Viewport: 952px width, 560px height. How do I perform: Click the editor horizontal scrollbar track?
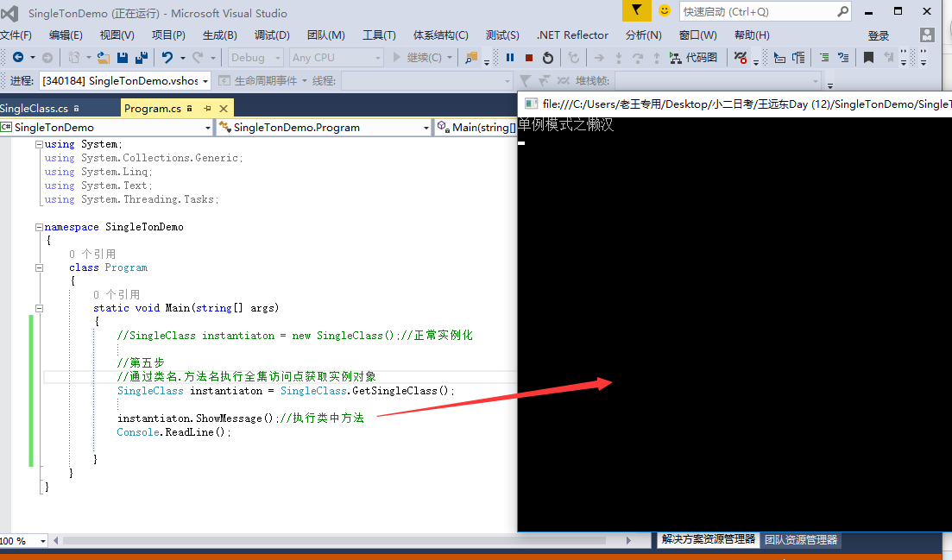point(334,540)
